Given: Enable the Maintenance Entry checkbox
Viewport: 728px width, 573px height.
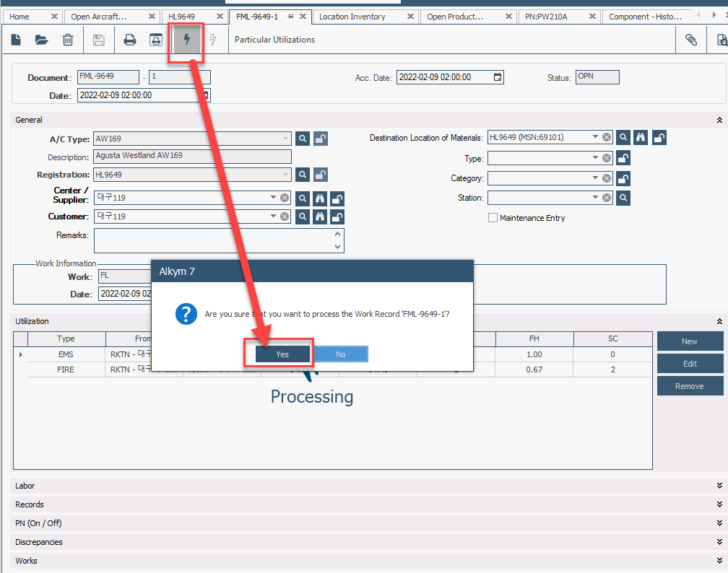Looking at the screenshot, I should [x=493, y=218].
